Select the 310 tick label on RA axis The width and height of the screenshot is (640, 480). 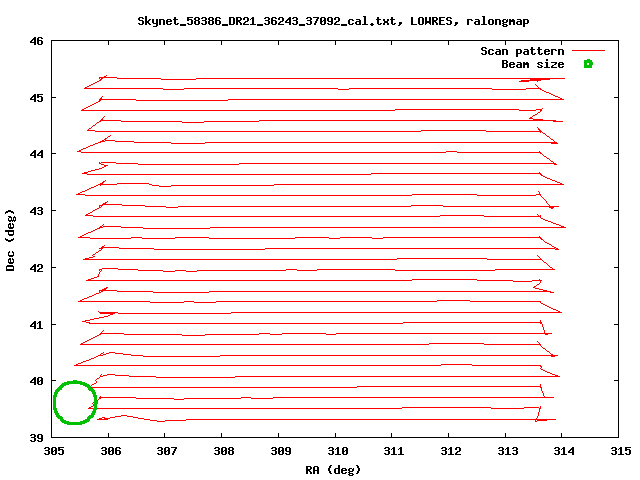click(335, 452)
